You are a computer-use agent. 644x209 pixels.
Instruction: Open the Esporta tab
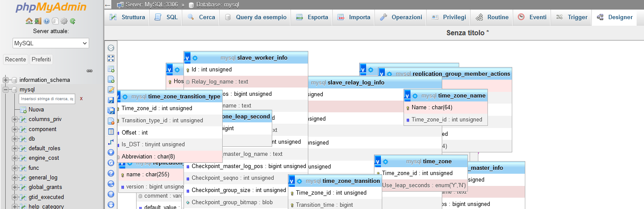312,17
